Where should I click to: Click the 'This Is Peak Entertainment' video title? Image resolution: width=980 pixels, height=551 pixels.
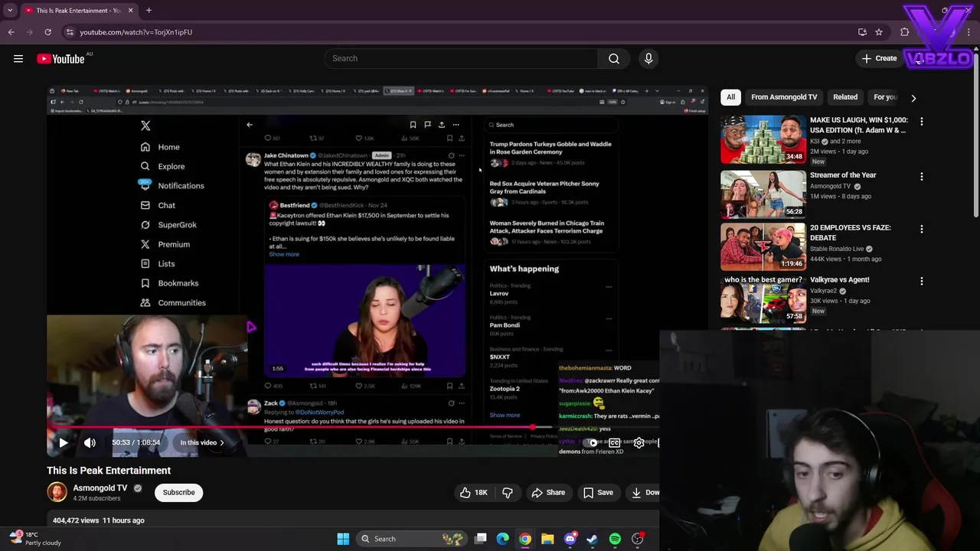[109, 471]
